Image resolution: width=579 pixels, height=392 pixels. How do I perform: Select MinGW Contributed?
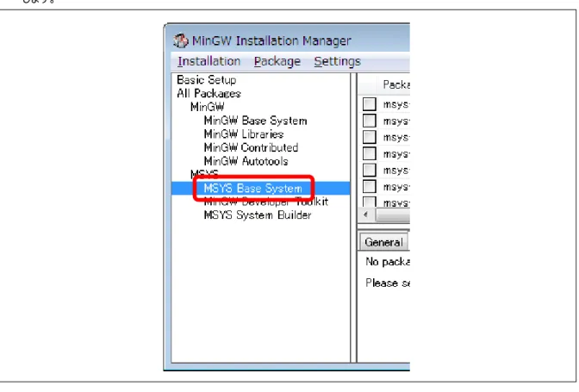251,147
